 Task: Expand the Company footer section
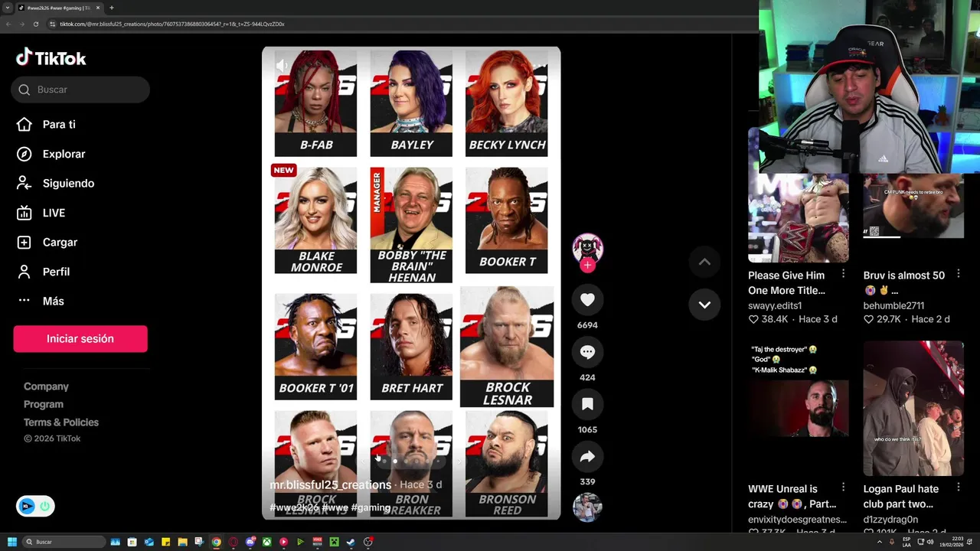[46, 386]
